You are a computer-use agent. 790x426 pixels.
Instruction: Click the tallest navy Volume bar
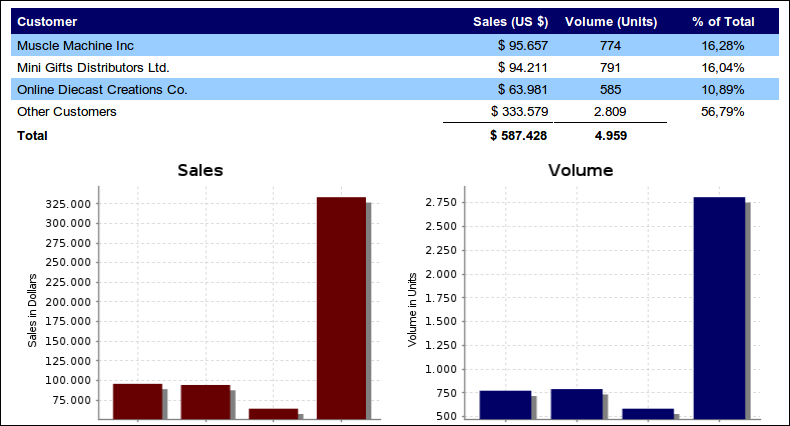click(x=719, y=308)
